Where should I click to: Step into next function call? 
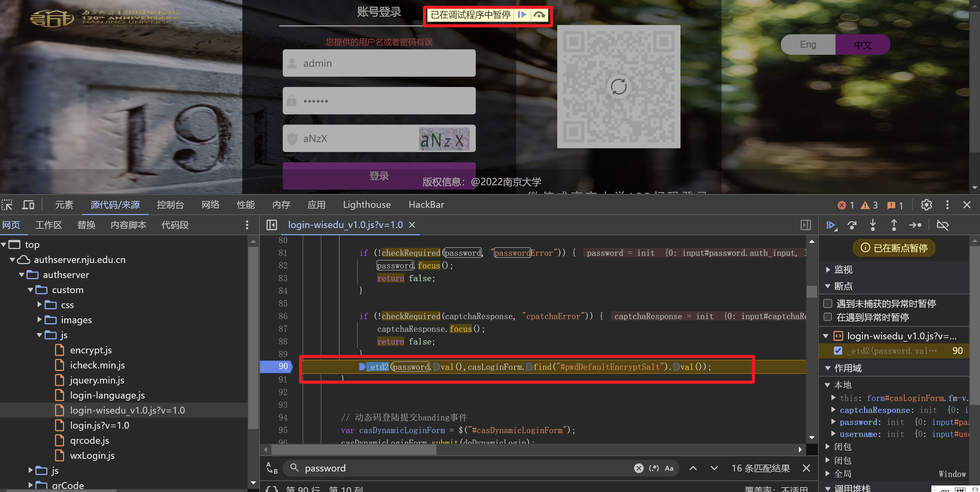(x=873, y=225)
